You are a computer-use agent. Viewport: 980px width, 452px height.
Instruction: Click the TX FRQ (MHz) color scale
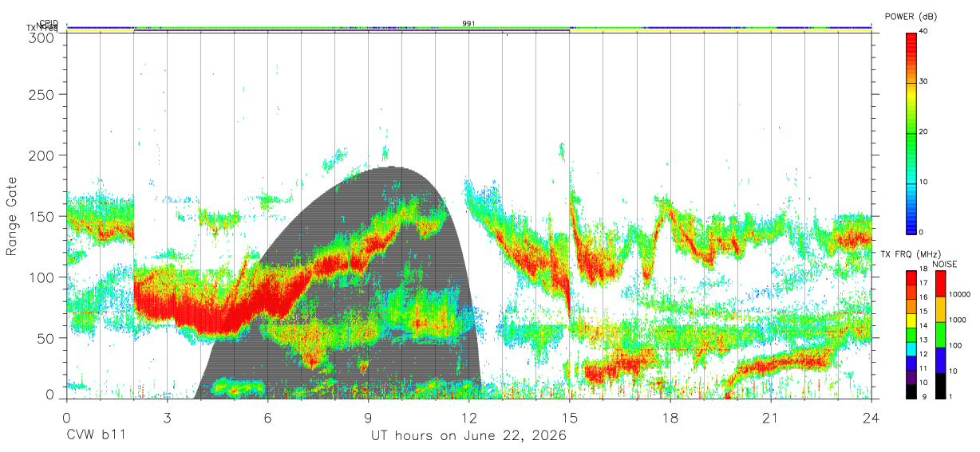(x=911, y=334)
